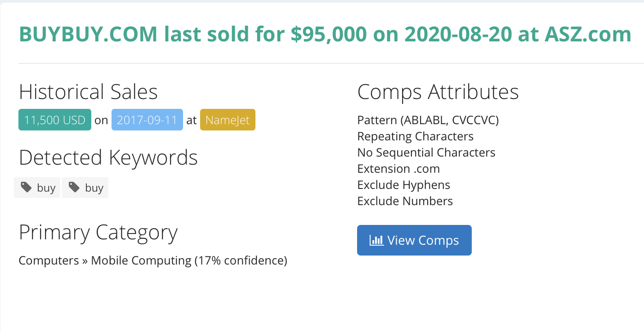Click the No Sequential Characters attribute

tap(426, 153)
